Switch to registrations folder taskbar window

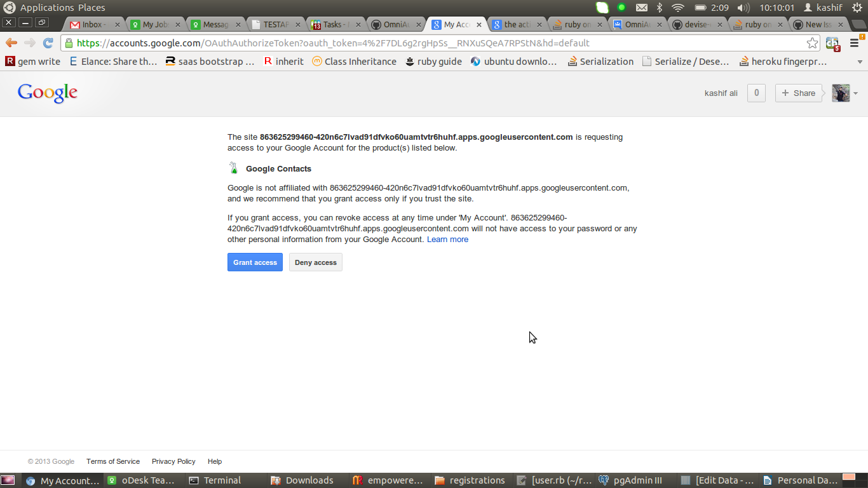pyautogui.click(x=471, y=480)
